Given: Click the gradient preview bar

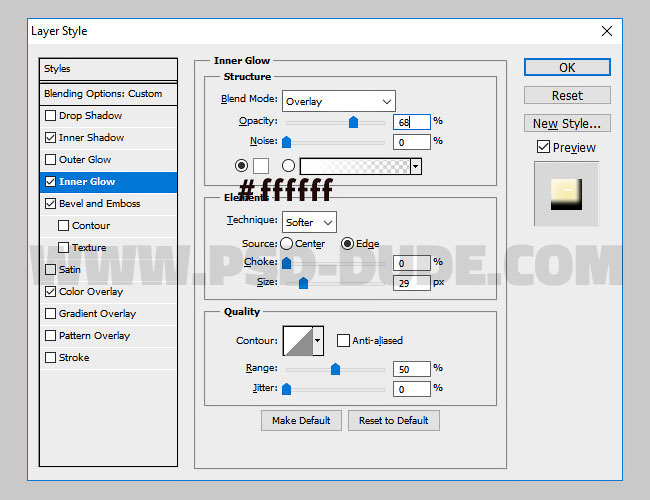Looking at the screenshot, I should point(355,166).
